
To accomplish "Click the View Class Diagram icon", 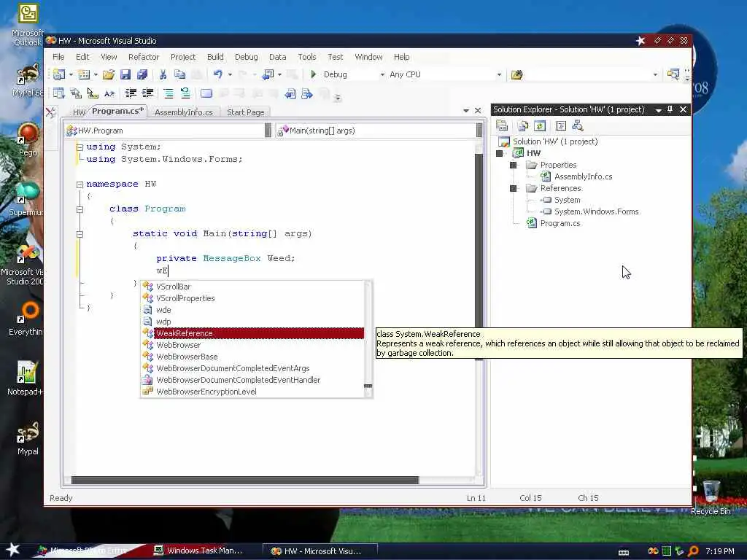I will (578, 125).
